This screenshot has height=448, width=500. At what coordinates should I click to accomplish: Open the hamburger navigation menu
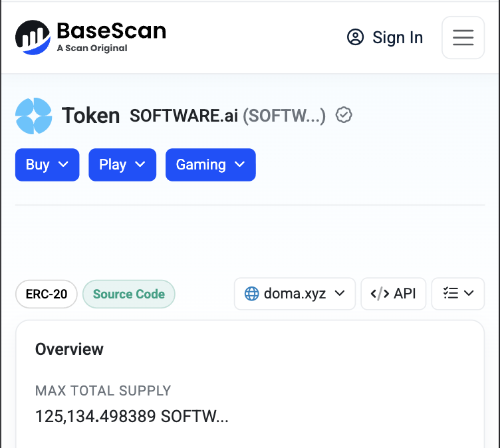(463, 38)
